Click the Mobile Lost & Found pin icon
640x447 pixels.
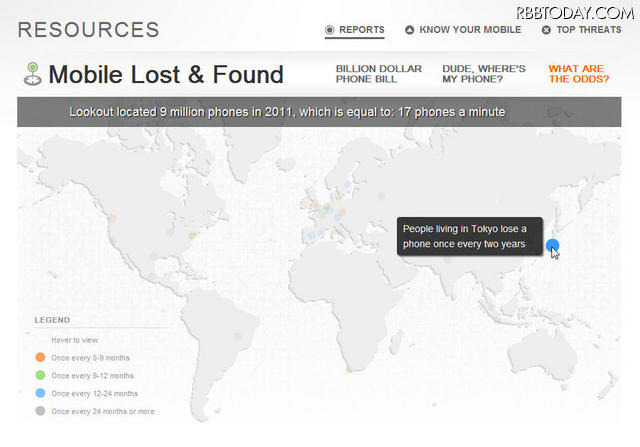click(x=33, y=73)
